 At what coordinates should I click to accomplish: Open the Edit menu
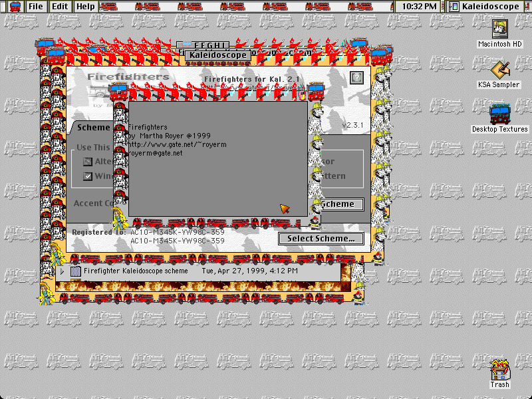(60, 7)
